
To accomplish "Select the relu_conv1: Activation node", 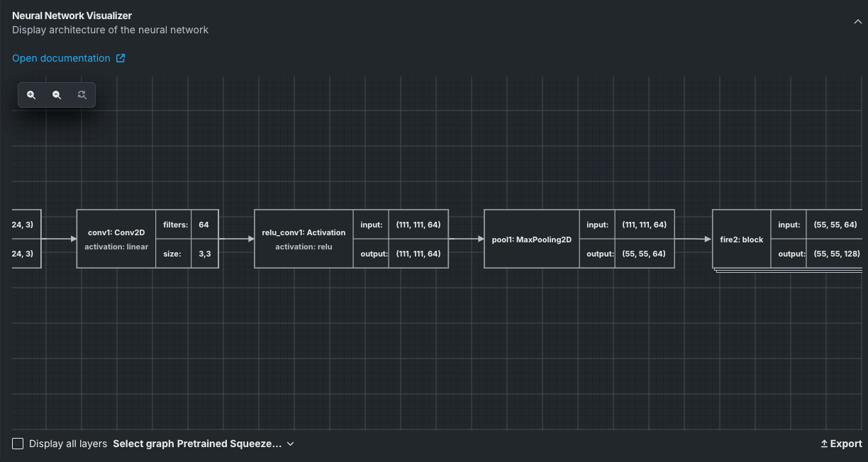I will pyautogui.click(x=304, y=239).
